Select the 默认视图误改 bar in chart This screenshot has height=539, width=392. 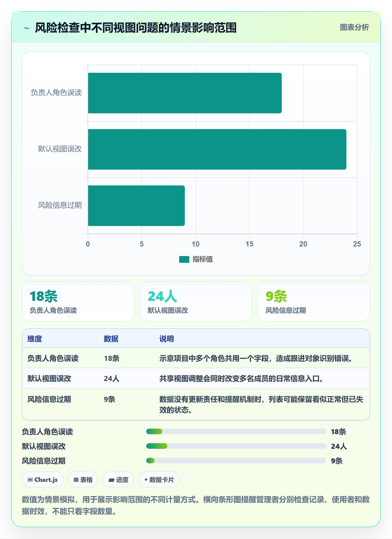pos(217,149)
